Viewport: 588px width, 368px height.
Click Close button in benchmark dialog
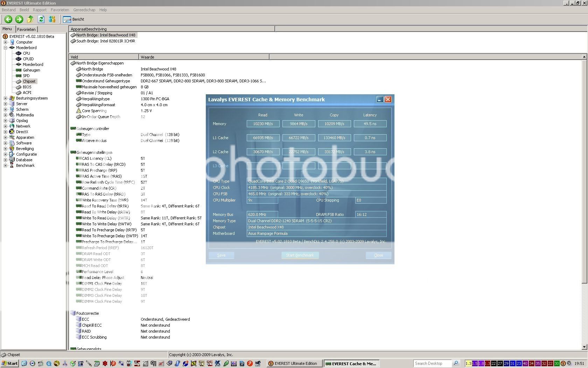tap(378, 255)
